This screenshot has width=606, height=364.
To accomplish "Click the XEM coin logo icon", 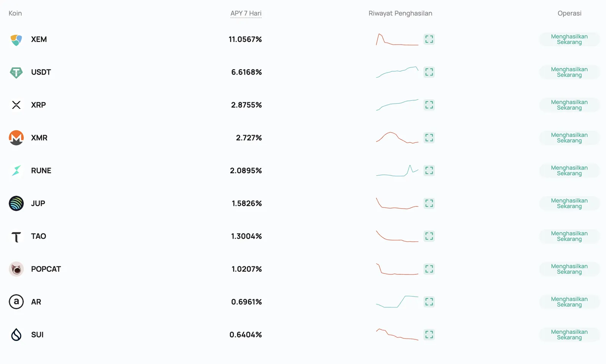I will pyautogui.click(x=16, y=39).
